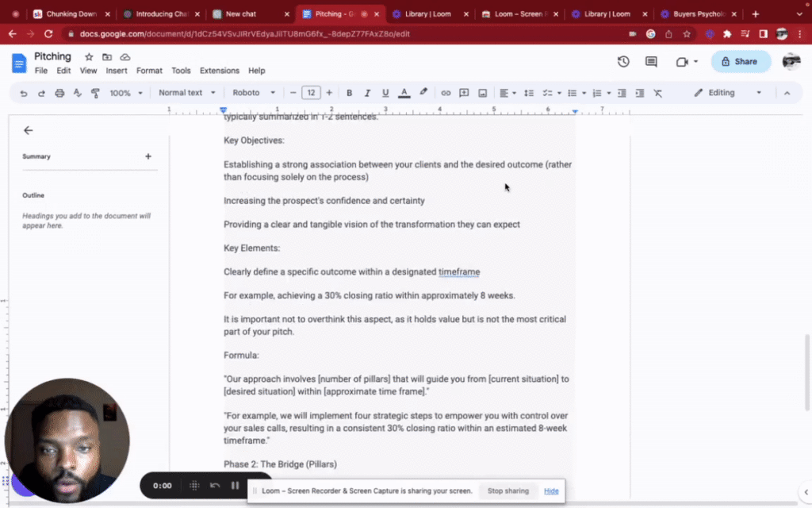Screen dimensions: 812x508
Task: Toggle italic formatting
Action: tap(367, 94)
